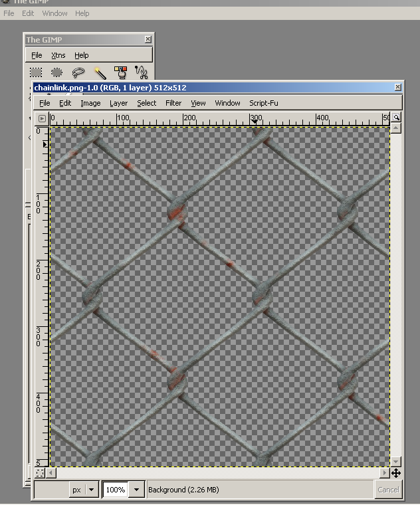
Task: Select the Rectangle Select tool
Action: pos(36,72)
